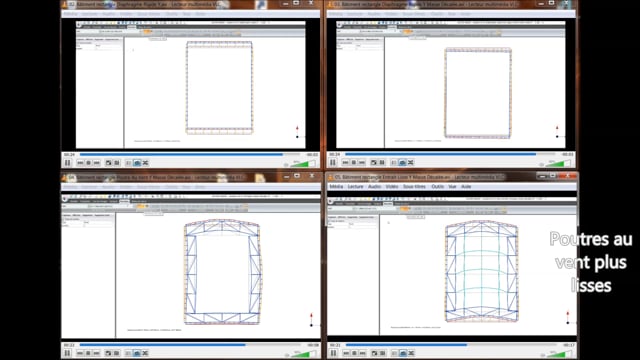This screenshot has width=640, height=360.
Task: Toggle shuffle in top-left VLC window
Action: [146, 163]
